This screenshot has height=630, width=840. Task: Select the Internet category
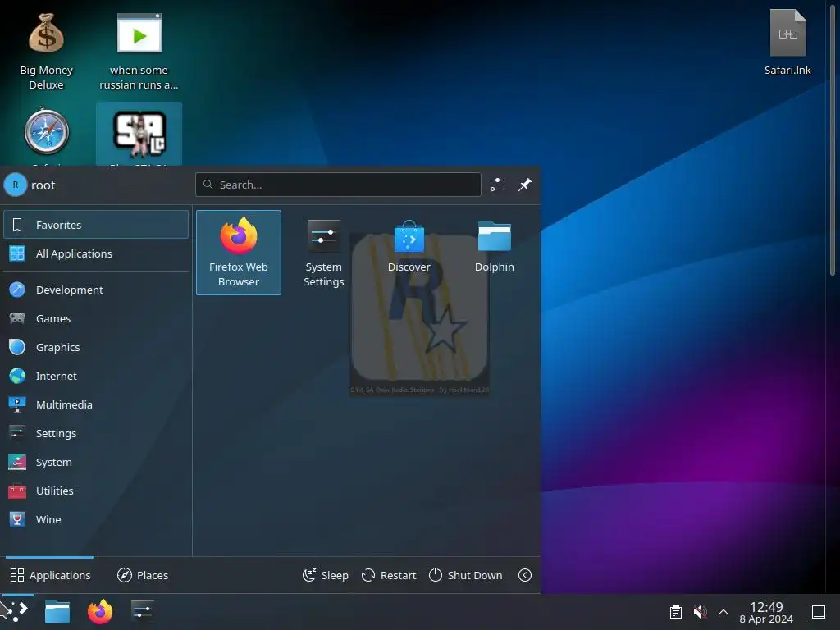click(x=96, y=376)
